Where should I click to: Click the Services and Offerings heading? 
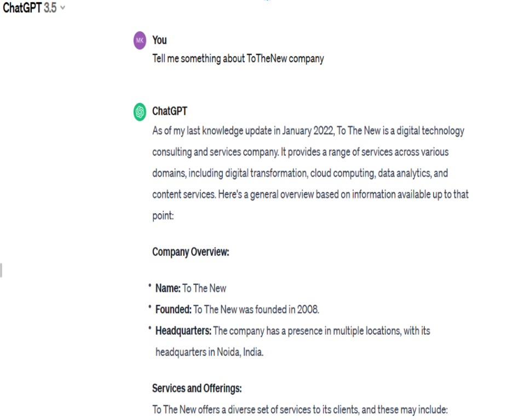click(197, 388)
